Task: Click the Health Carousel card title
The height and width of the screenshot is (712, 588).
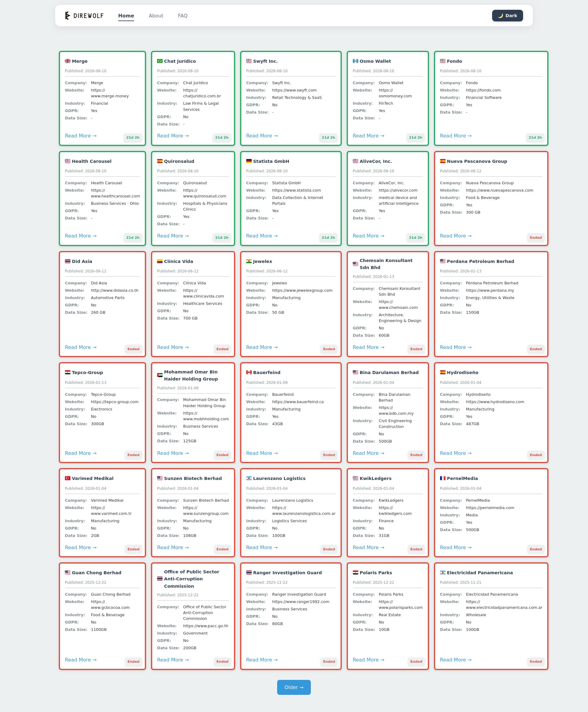Action: (92, 161)
